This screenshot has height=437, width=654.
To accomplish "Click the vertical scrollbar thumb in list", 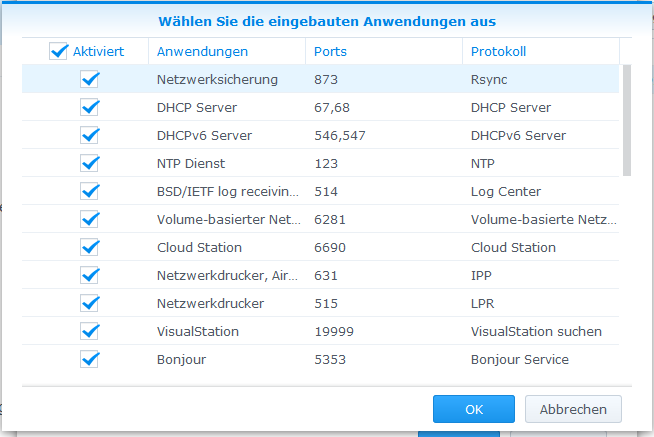I will coord(627,120).
